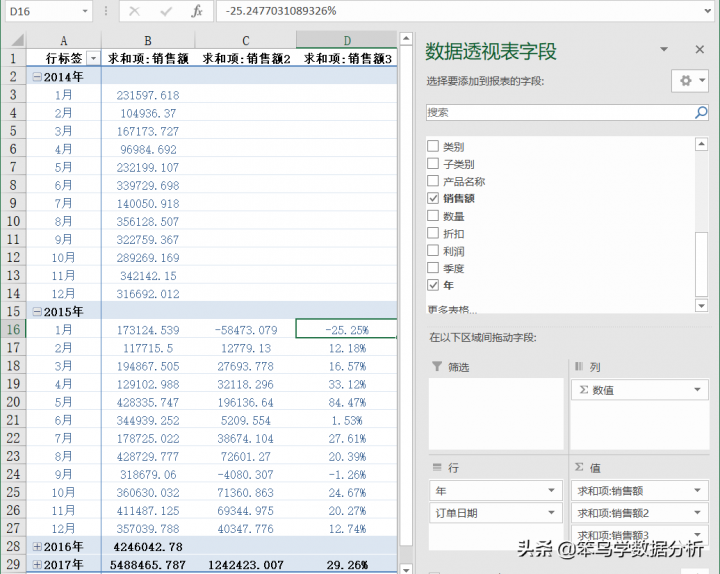Open the 求和项:销售额2 value dropdown
Image resolution: width=720 pixels, height=574 pixels.
coord(698,512)
